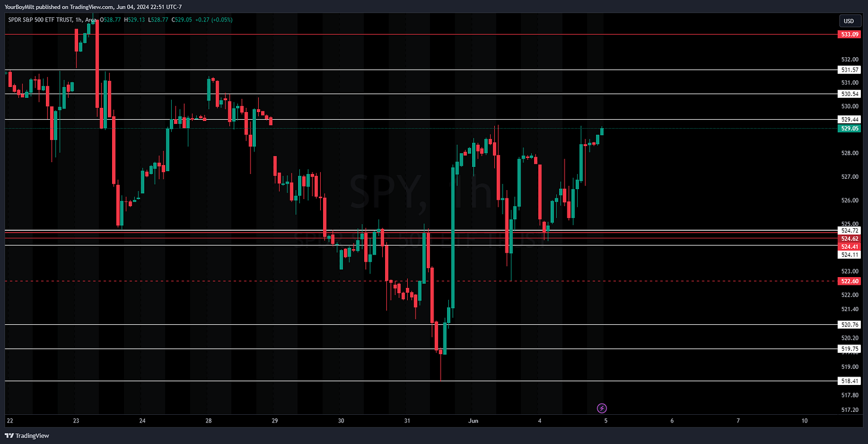This screenshot has height=444, width=868.
Task: Select the red 524.62 price label
Action: pyautogui.click(x=849, y=238)
